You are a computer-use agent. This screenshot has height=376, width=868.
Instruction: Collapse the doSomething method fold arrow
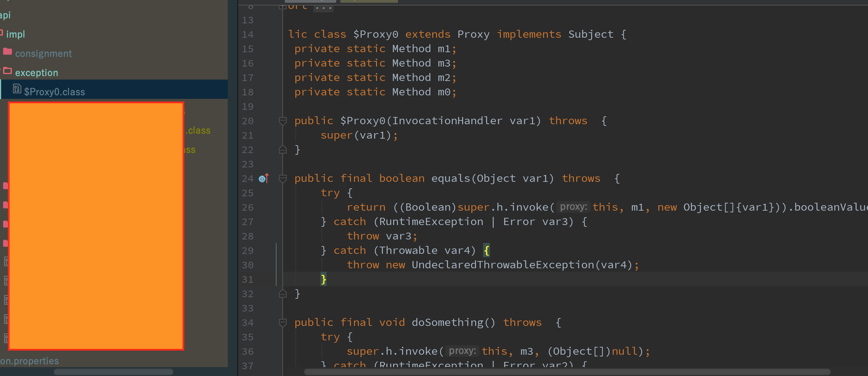click(x=283, y=322)
